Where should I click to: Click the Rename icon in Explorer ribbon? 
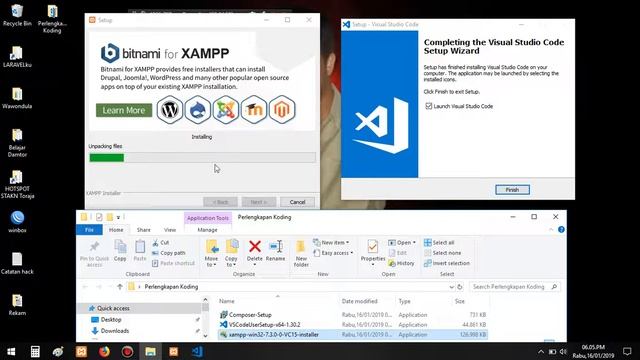tap(276, 247)
